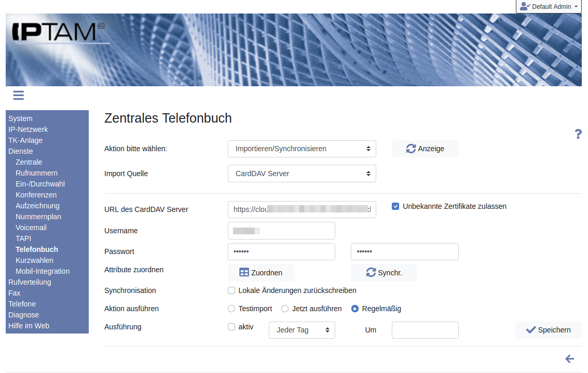Open Voicemail in the sidebar menu
Viewport: 588px width, 373px height.
pyautogui.click(x=31, y=228)
